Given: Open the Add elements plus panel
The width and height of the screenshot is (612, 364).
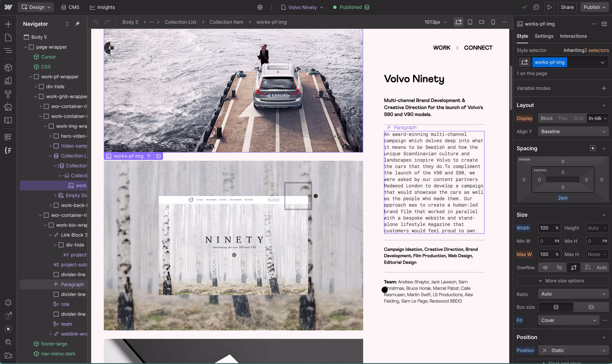Looking at the screenshot, I should (8, 24).
